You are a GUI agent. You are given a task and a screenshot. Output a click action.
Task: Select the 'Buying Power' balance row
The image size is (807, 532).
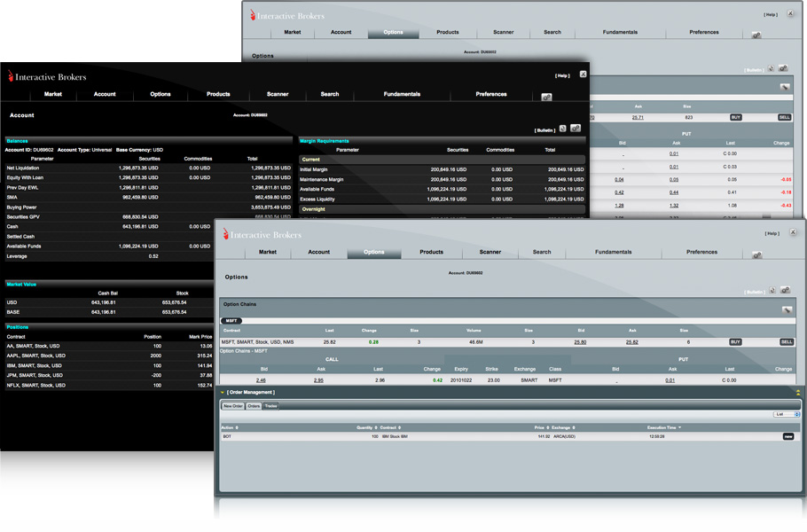pyautogui.click(x=149, y=207)
